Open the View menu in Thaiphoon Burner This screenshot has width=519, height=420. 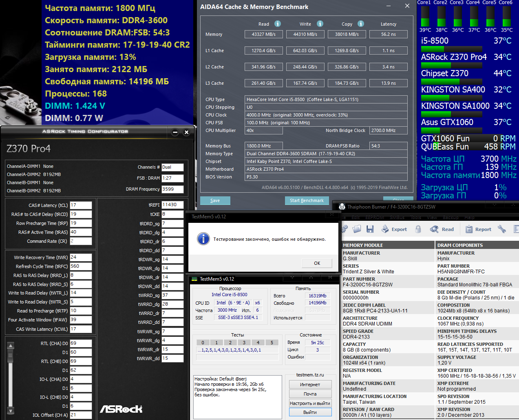[x=432, y=218]
